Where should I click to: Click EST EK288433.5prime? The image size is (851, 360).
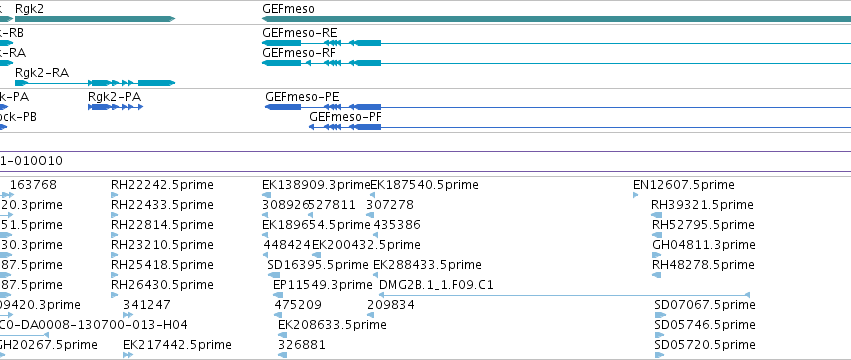click(427, 265)
